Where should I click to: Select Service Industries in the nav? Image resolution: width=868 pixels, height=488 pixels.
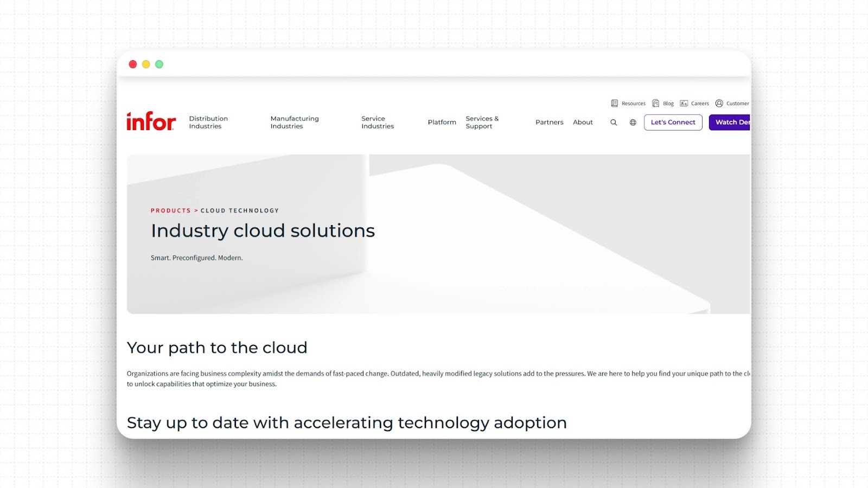tap(378, 122)
